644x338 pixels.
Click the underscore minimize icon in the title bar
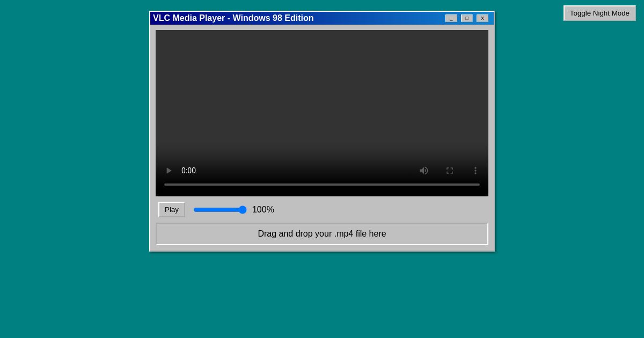[451, 18]
